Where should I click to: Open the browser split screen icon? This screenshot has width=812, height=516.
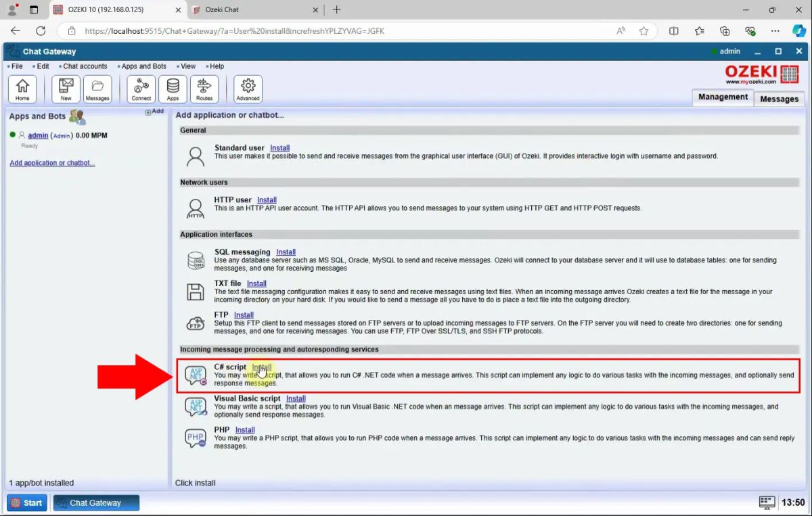click(x=674, y=30)
